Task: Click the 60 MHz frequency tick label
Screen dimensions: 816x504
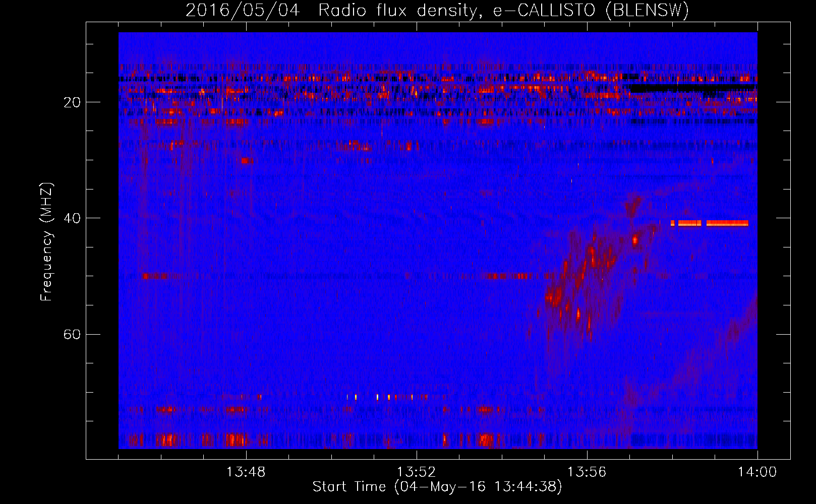Action: pos(72,334)
